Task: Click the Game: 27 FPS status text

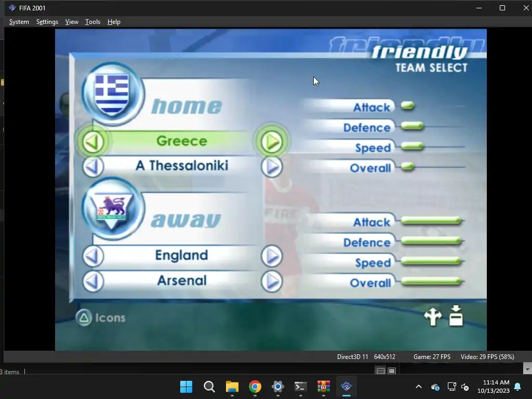Action: (432, 357)
